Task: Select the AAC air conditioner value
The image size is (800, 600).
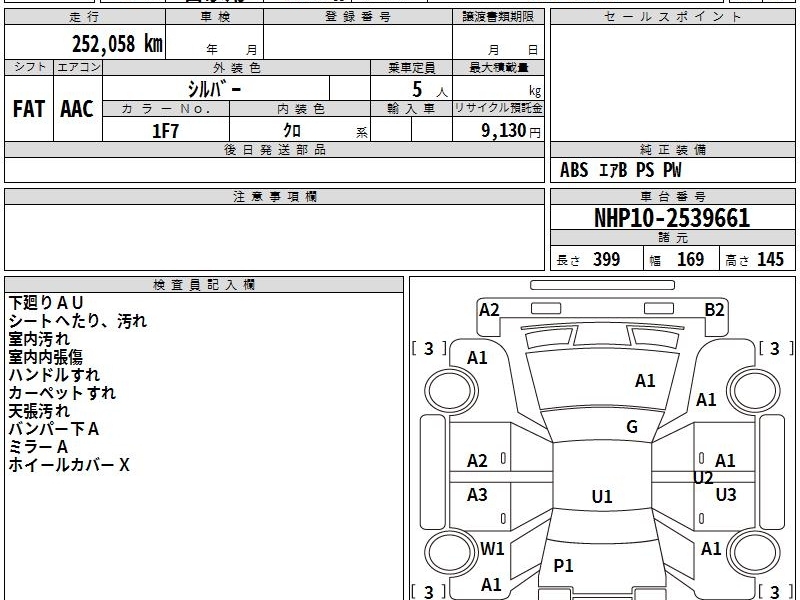Action: click(x=77, y=109)
